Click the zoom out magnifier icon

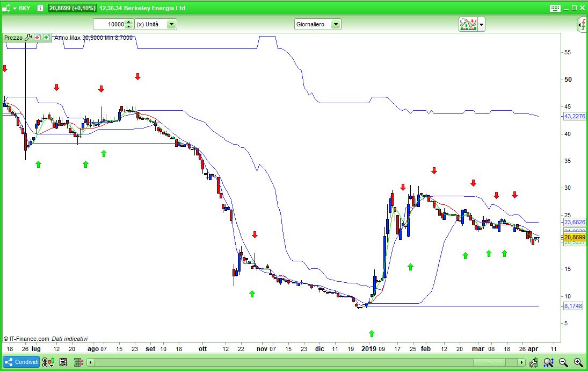(x=563, y=362)
